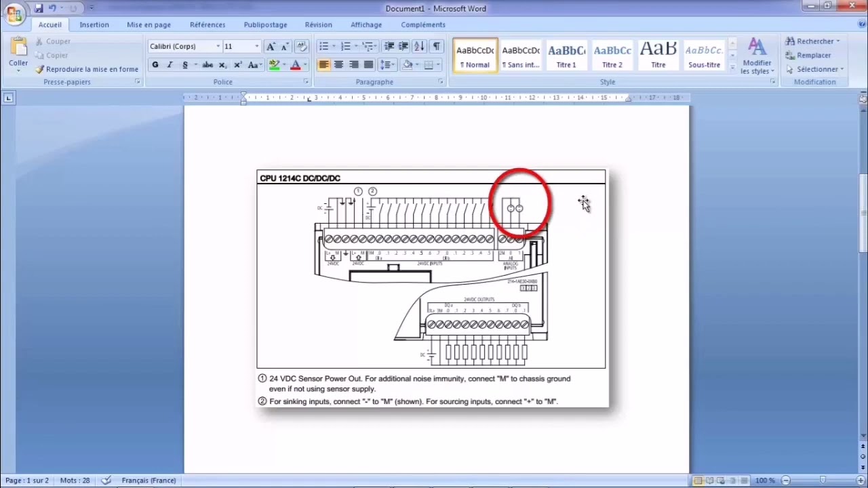This screenshot has height=488, width=868.
Task: Click the Remplacer button
Action: (808, 56)
